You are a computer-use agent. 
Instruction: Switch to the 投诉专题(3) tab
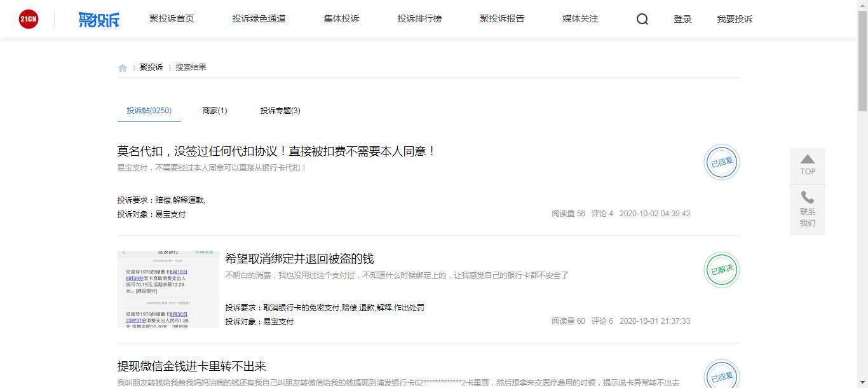coord(279,110)
